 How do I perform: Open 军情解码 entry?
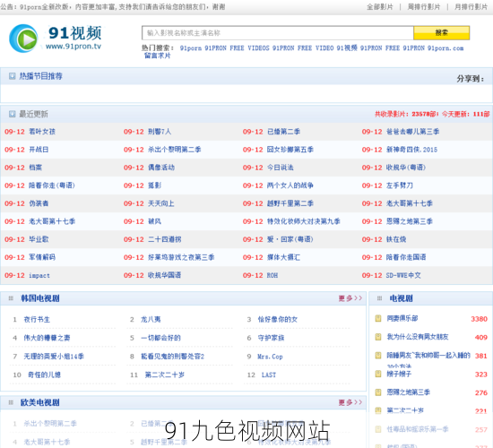(42, 257)
